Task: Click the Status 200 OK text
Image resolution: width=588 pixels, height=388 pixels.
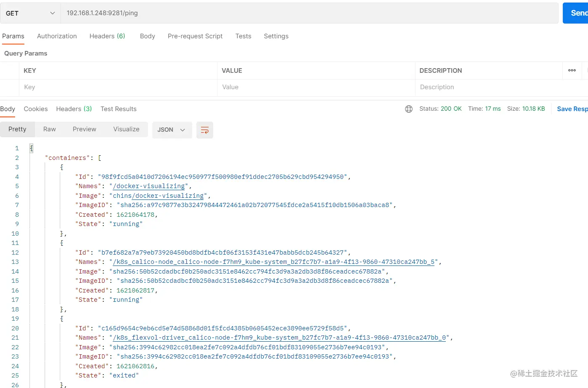Action: click(440, 109)
